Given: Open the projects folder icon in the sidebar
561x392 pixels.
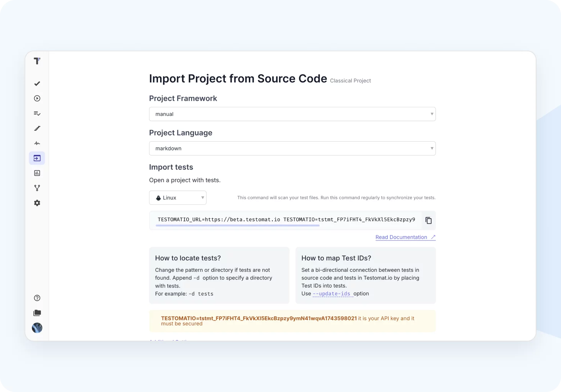Looking at the screenshot, I should pyautogui.click(x=37, y=313).
